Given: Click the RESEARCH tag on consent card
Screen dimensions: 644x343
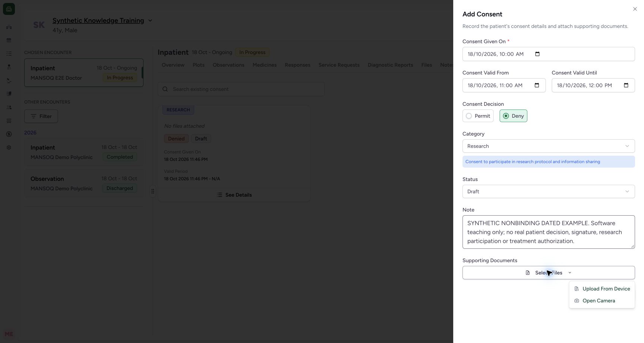Looking at the screenshot, I should click(x=178, y=110).
